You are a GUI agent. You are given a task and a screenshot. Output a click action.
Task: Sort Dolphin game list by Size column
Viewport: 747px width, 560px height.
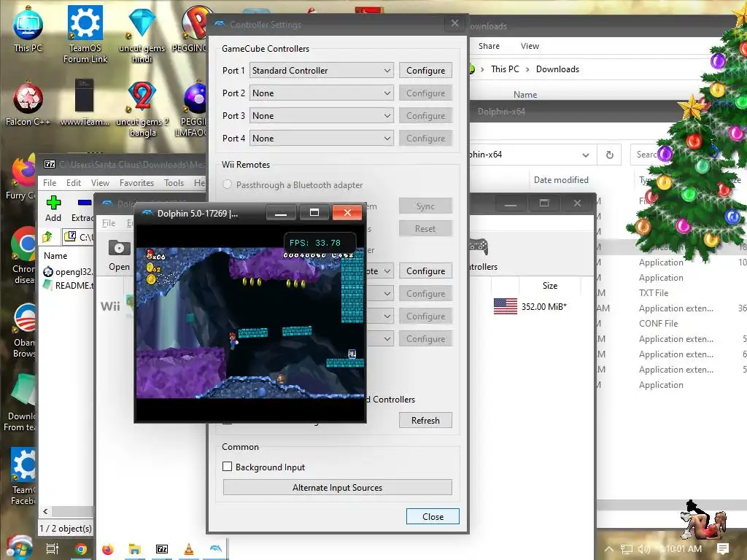550,286
